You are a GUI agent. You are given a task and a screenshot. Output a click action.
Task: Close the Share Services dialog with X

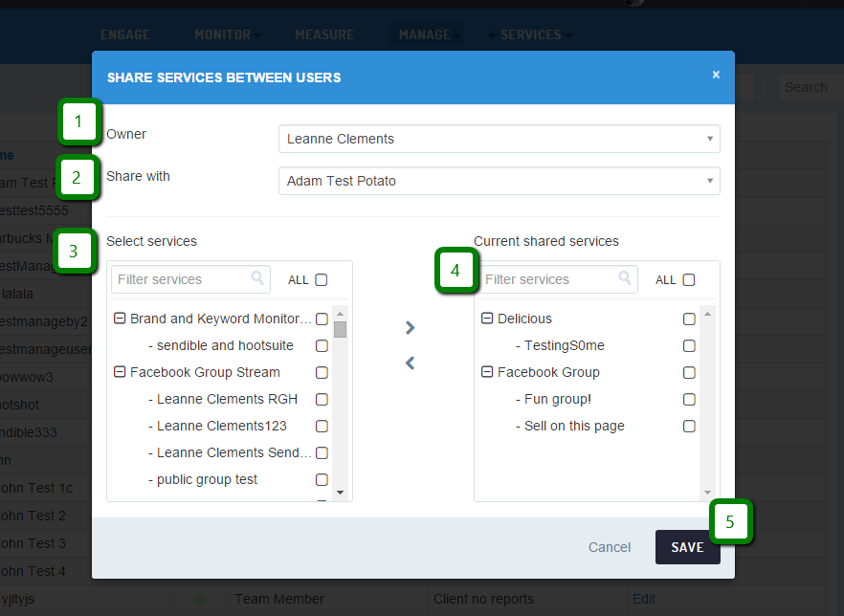coord(716,75)
